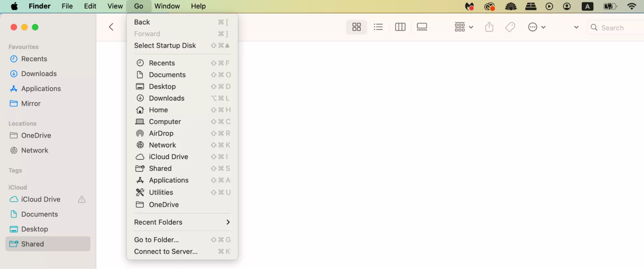This screenshot has width=644, height=269.
Task: Select Utilities in the Go menu
Action: click(161, 192)
